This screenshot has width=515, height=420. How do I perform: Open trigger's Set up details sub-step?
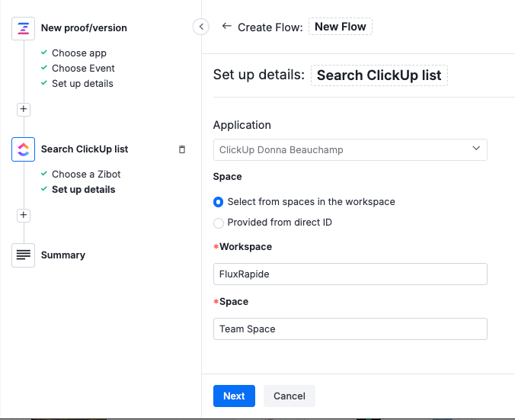(x=82, y=84)
